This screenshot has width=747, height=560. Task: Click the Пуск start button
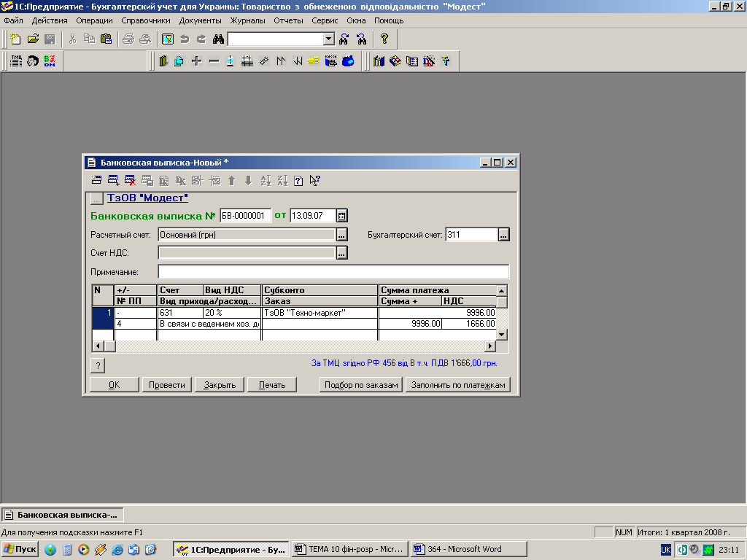(20, 549)
